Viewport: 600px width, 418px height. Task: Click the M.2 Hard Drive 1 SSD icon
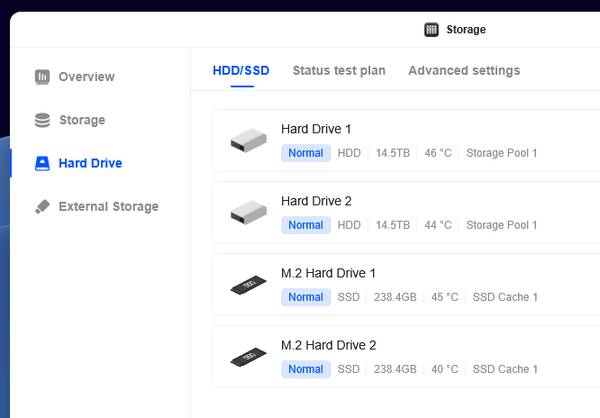click(248, 285)
